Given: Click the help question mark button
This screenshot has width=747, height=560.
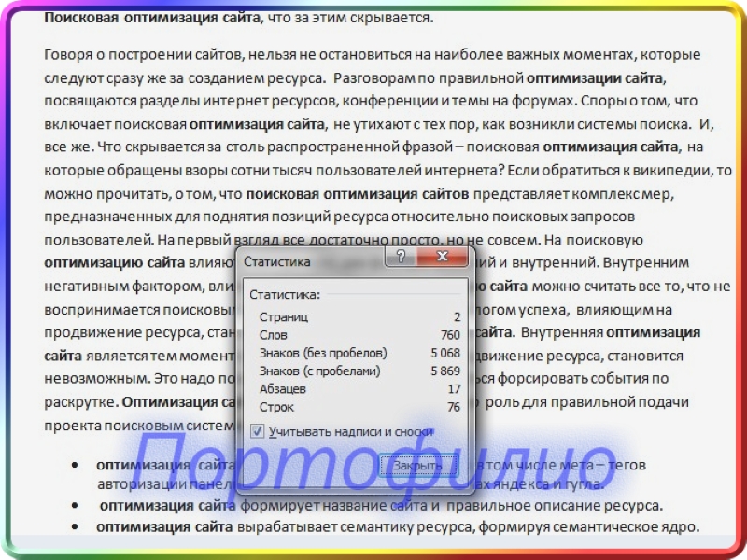Looking at the screenshot, I should coord(401,258).
